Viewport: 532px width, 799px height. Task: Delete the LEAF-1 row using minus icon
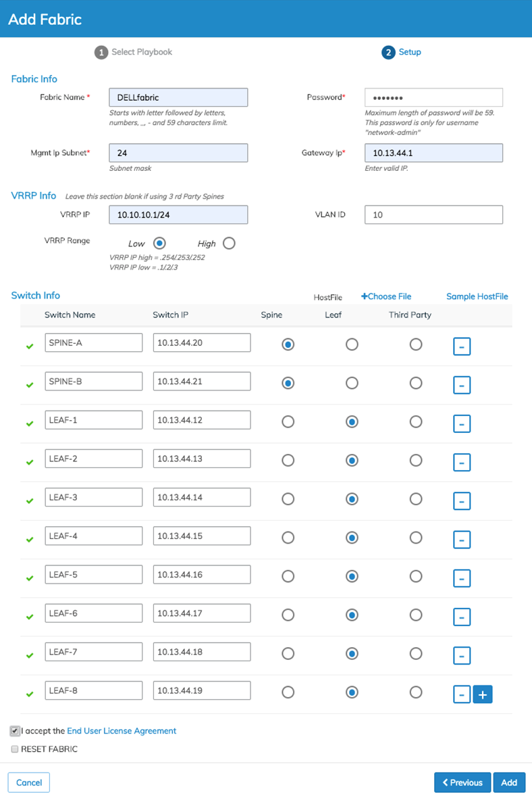tap(462, 423)
